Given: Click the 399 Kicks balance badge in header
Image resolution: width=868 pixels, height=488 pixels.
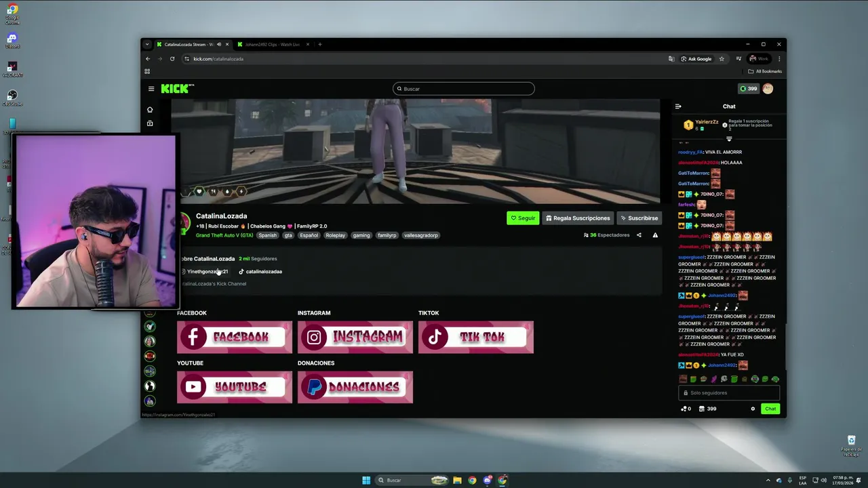Looking at the screenshot, I should (749, 89).
